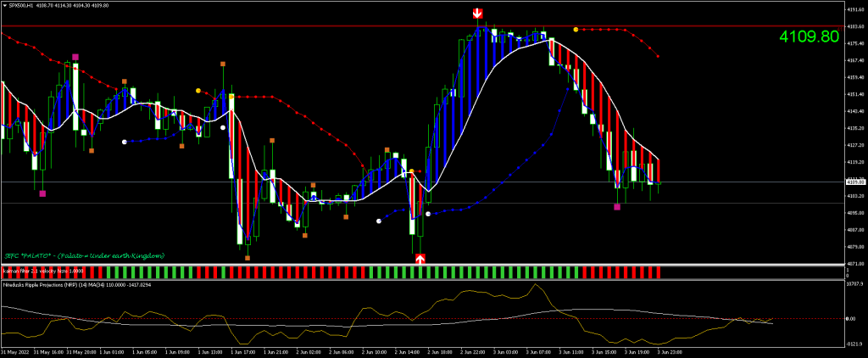Click the red up-arrow buy signal icon
The image size is (868, 358).
tap(420, 259)
